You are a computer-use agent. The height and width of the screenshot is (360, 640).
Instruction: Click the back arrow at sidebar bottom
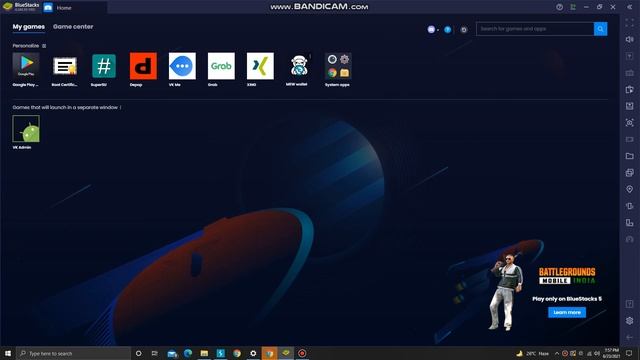tap(629, 338)
